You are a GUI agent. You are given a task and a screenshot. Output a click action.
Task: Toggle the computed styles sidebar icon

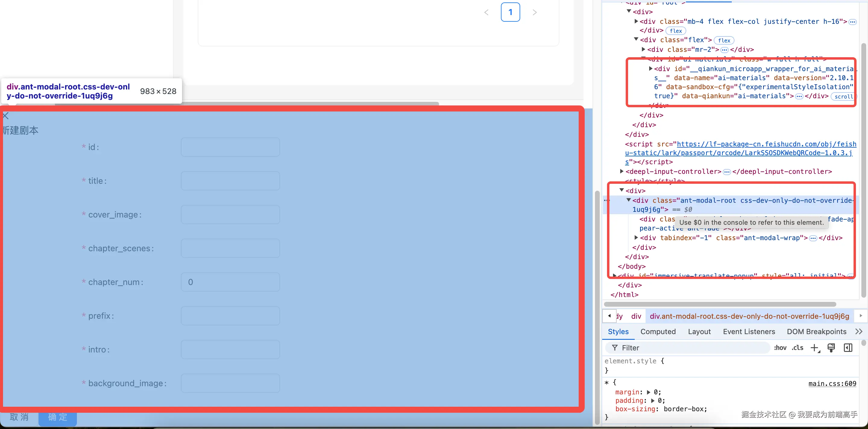point(848,348)
